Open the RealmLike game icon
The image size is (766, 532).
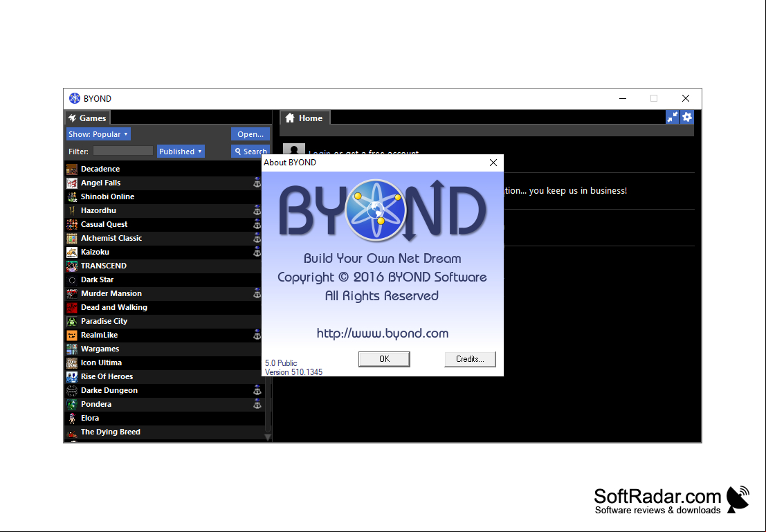point(72,335)
